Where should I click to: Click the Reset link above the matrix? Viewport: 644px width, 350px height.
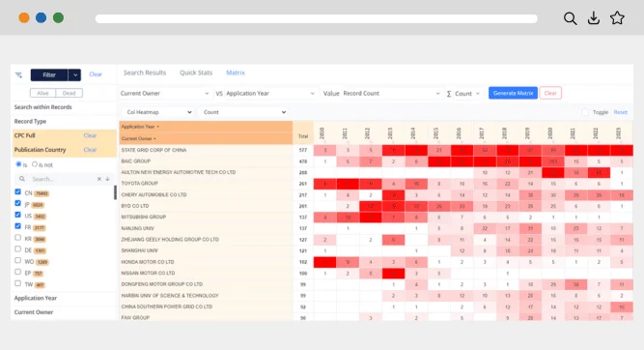(621, 112)
